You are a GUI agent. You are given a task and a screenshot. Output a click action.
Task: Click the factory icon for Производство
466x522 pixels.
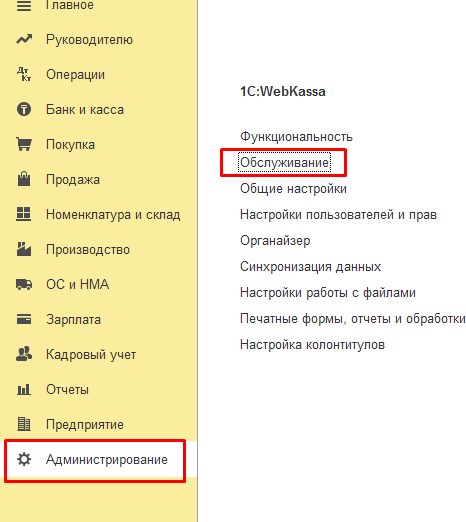coord(24,249)
